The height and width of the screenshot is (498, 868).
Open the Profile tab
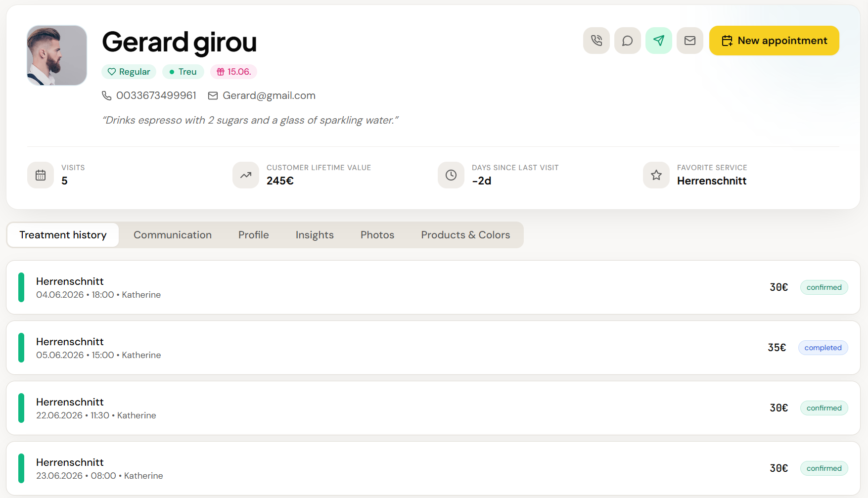254,235
